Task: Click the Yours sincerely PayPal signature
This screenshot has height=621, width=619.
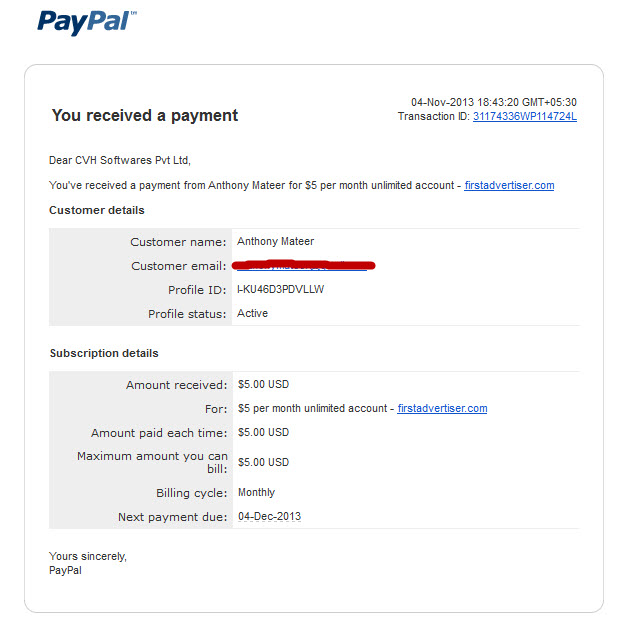Action: (88, 563)
